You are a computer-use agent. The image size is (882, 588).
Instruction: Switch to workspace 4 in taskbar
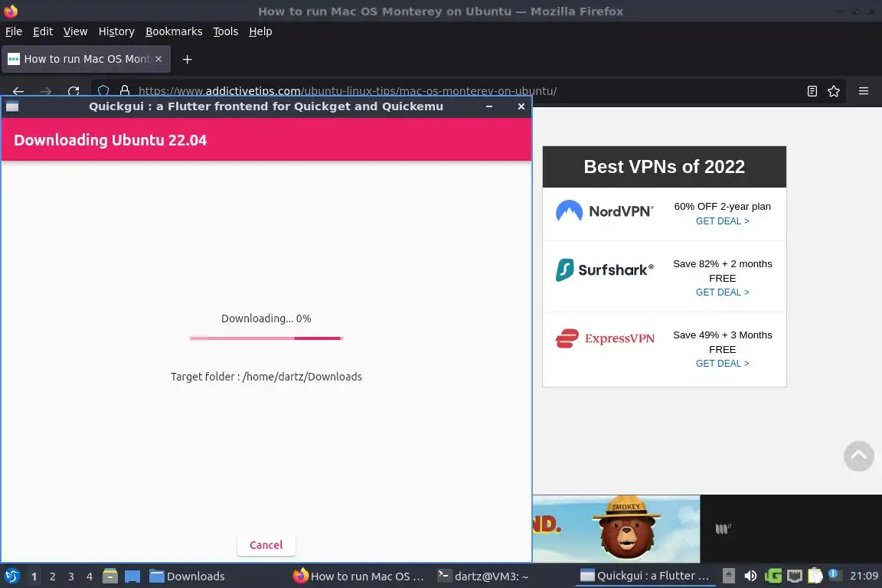[x=89, y=577]
